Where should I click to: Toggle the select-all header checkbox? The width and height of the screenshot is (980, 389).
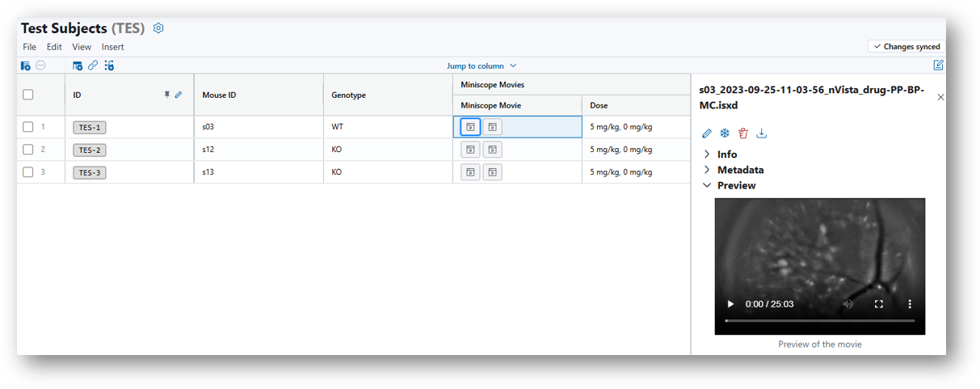28,95
